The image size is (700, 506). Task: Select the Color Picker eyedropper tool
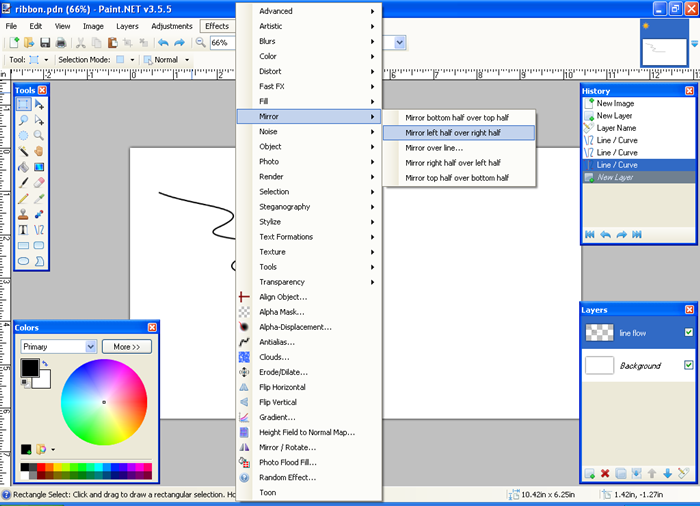coord(39,199)
